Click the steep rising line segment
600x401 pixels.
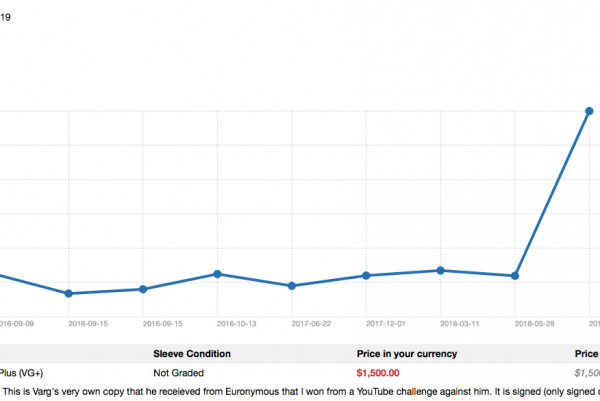coord(552,193)
